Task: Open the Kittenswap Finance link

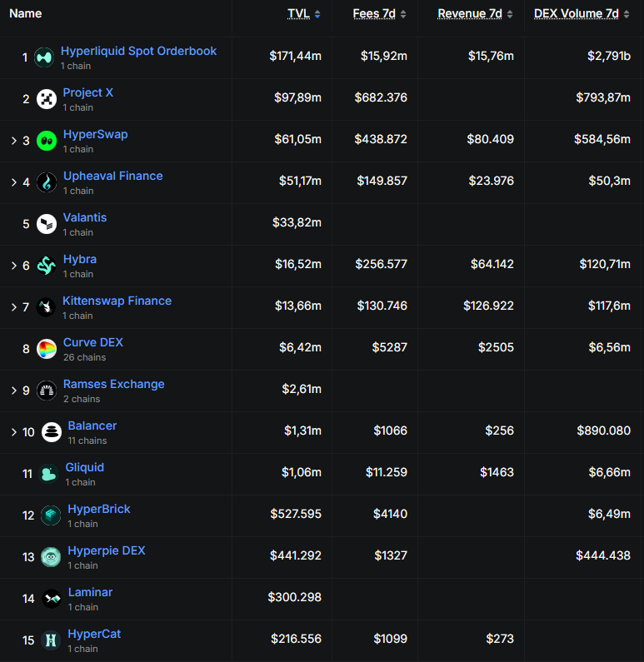Action: 117,301
